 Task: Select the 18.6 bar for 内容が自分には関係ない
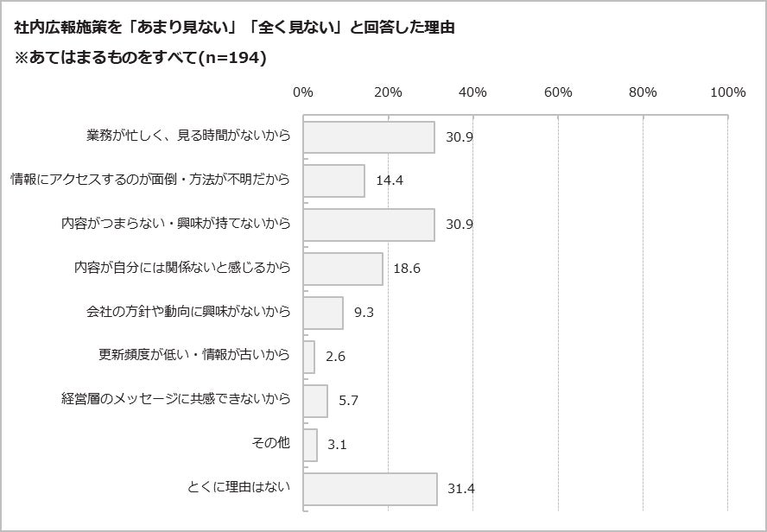click(x=343, y=269)
